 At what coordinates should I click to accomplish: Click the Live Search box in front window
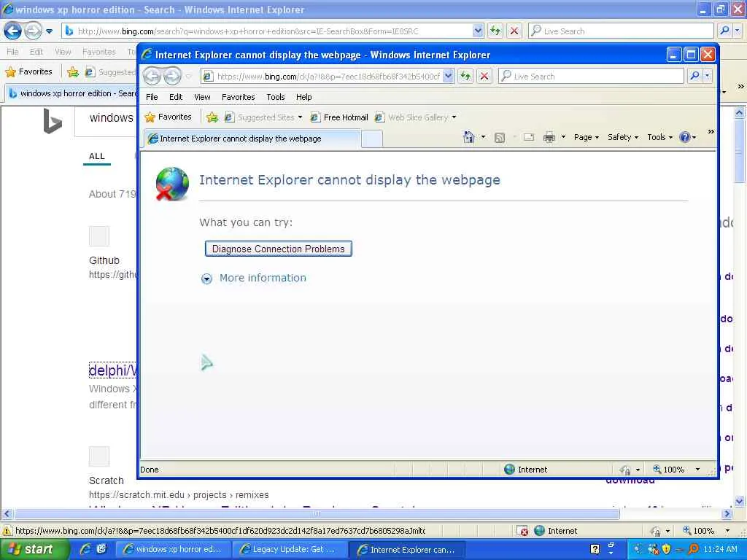point(591,76)
